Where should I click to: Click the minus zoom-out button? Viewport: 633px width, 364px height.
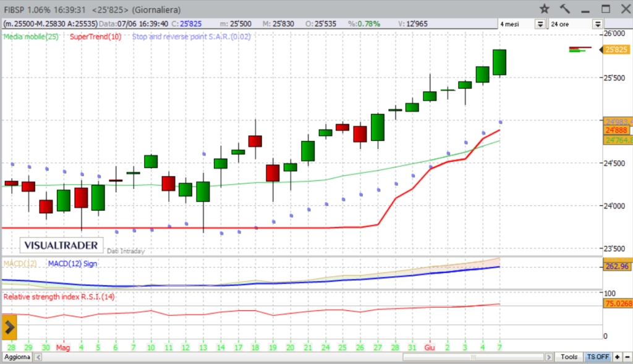point(626,357)
